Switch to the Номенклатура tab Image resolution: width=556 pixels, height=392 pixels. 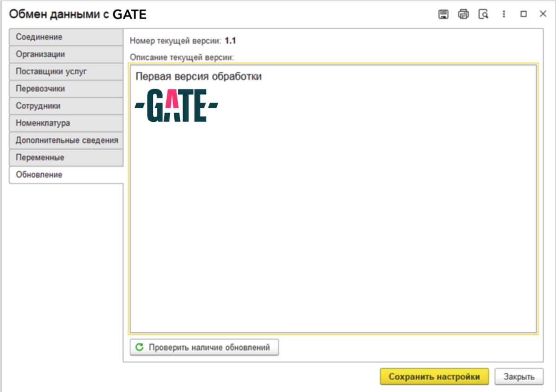point(66,123)
